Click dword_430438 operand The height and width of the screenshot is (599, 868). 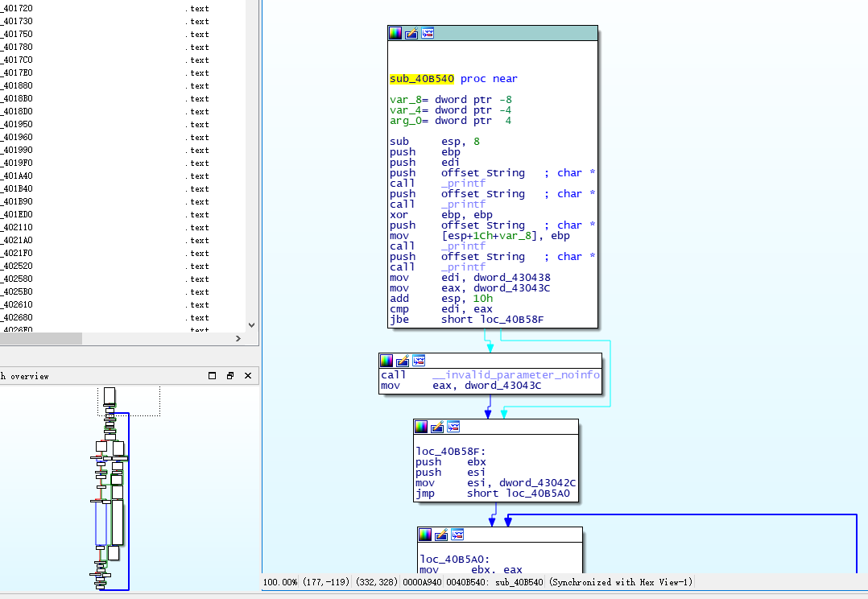click(511, 277)
